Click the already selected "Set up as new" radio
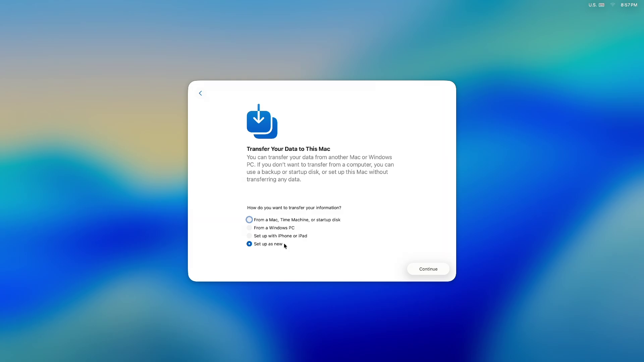 pyautogui.click(x=249, y=244)
